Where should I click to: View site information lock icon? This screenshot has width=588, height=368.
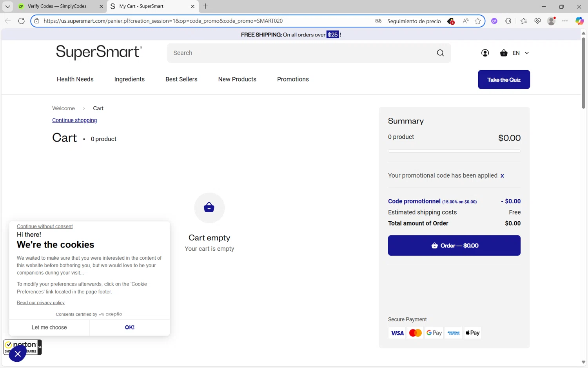click(37, 21)
